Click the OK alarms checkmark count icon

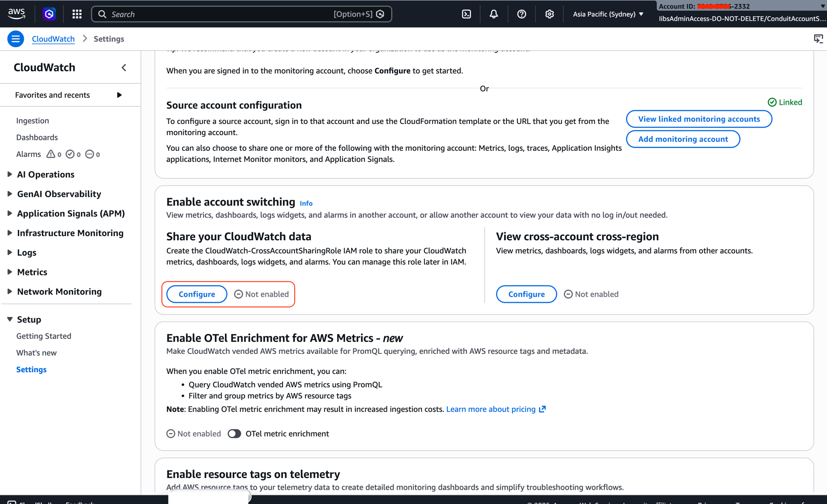tap(70, 154)
